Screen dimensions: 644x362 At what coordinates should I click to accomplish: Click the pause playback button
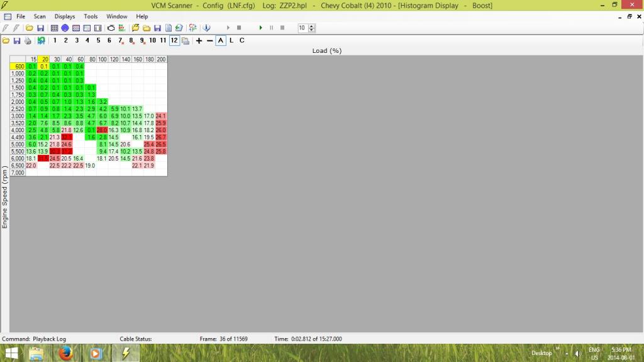(x=272, y=28)
